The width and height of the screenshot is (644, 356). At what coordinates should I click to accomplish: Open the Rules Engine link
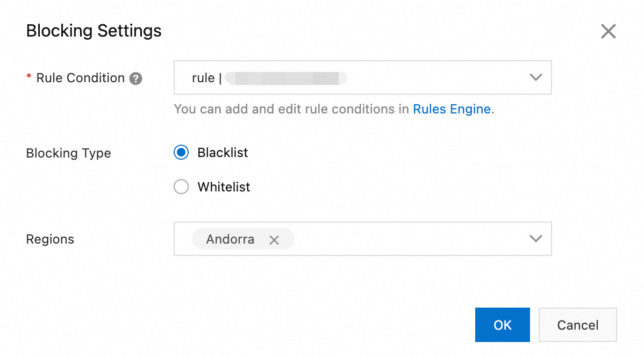[452, 109]
